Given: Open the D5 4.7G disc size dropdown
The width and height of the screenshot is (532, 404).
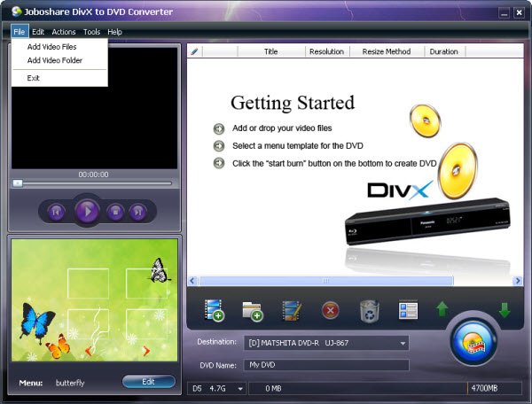Looking at the screenshot, I should coord(240,389).
